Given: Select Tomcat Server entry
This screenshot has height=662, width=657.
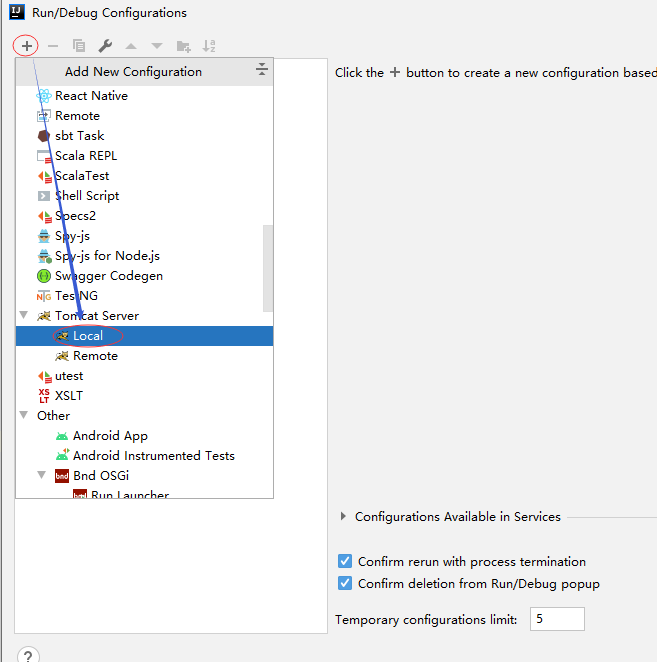Looking at the screenshot, I should click(144, 315).
